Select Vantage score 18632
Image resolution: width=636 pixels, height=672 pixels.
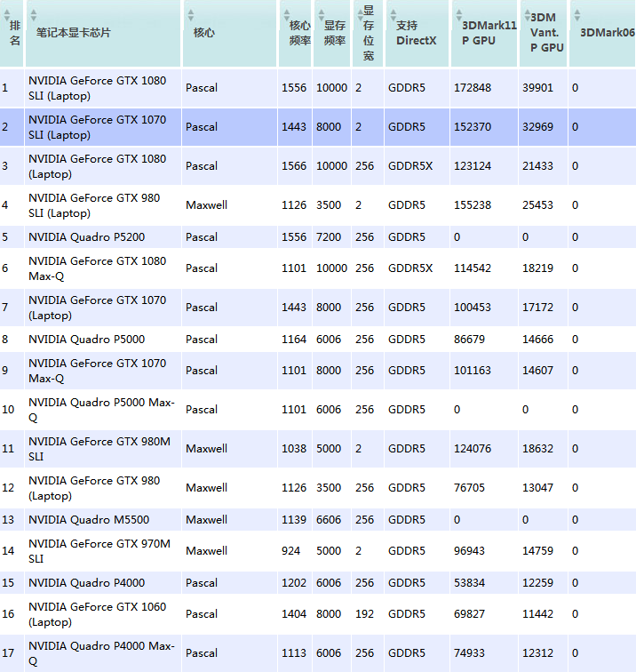pos(537,449)
